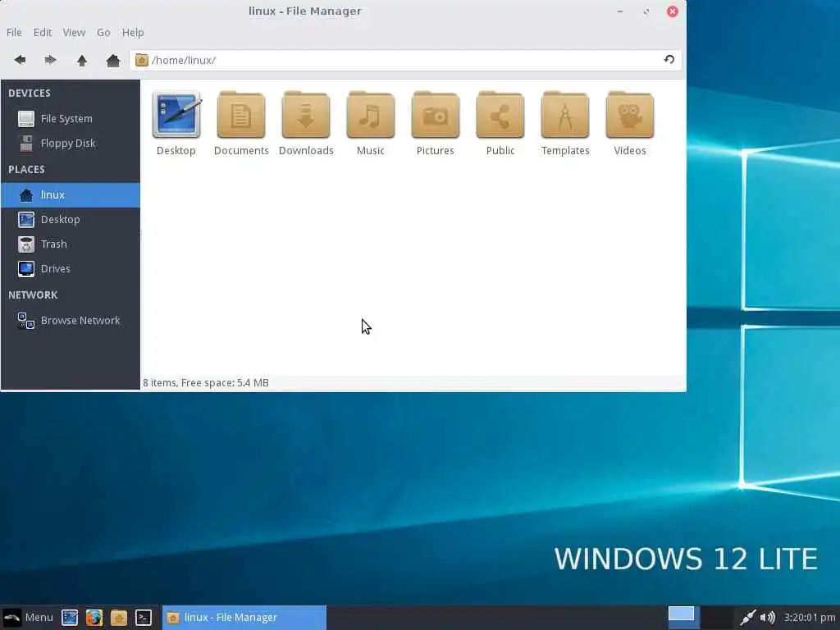The width and height of the screenshot is (840, 630).
Task: Open the File menu
Action: pyautogui.click(x=14, y=33)
